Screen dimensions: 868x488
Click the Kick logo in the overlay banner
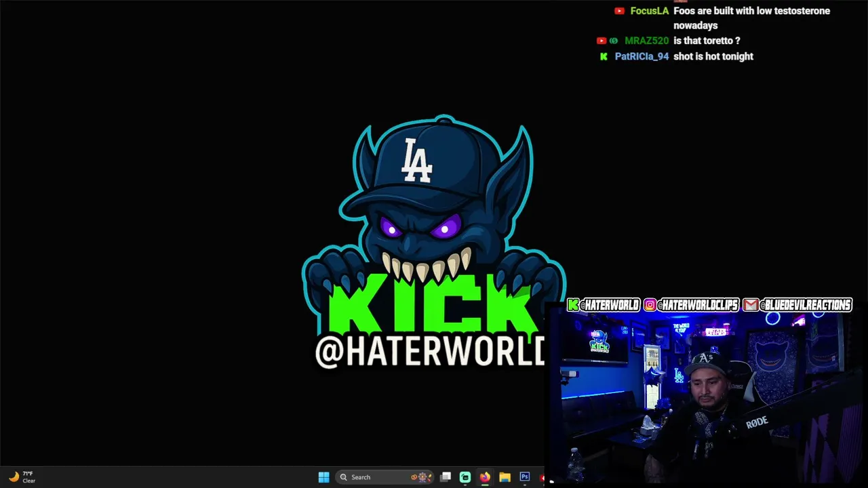click(574, 305)
